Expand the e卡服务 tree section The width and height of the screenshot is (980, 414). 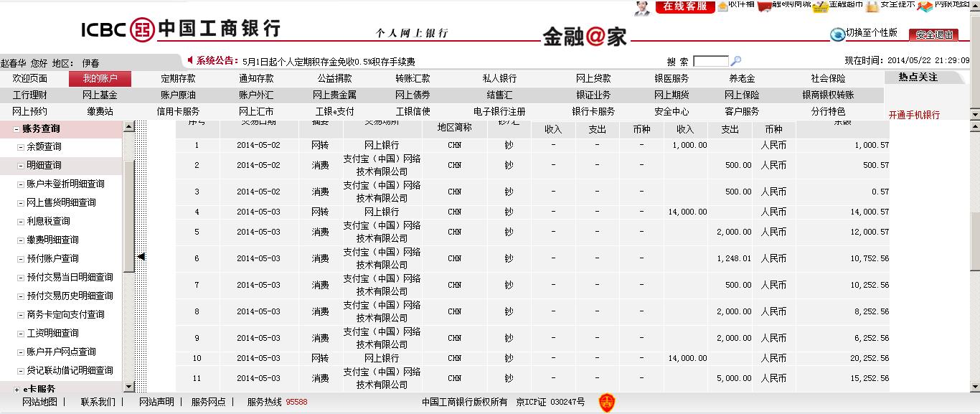[17, 389]
